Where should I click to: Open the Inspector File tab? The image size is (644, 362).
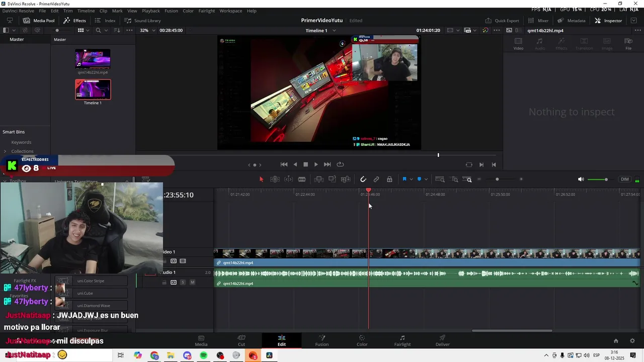628,44
